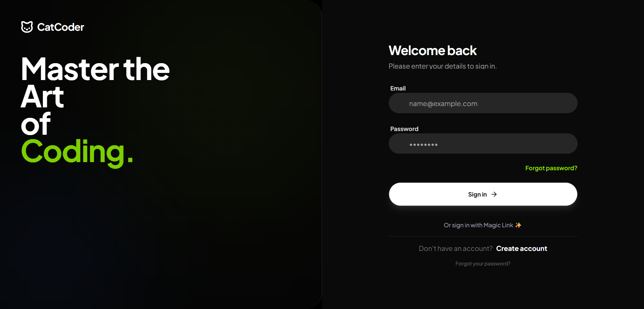This screenshot has height=309, width=644.
Task: Click the word Art in the headline
Action: (42, 97)
